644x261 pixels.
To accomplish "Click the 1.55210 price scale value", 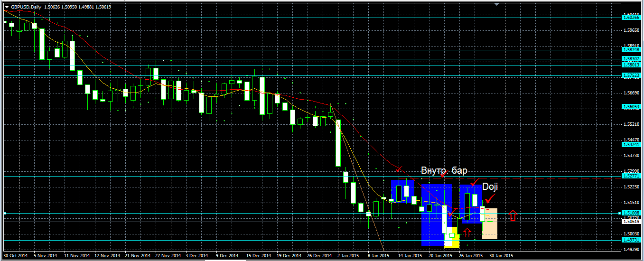I will pos(632,124).
